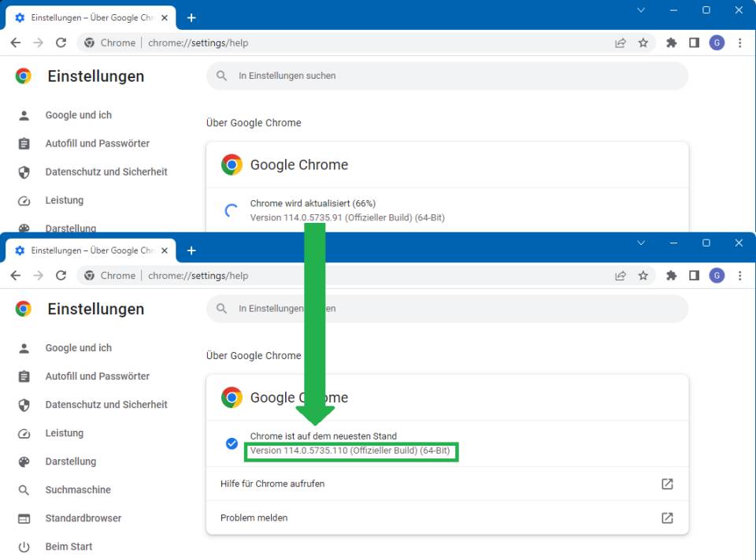The width and height of the screenshot is (756, 560).
Task: Open the three-dot Chrome menu in the lower window
Action: (740, 276)
